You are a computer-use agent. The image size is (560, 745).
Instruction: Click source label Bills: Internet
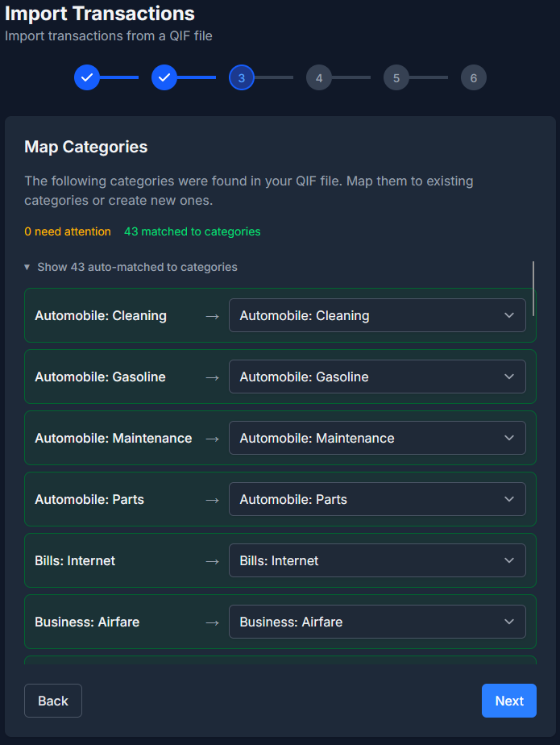75,560
